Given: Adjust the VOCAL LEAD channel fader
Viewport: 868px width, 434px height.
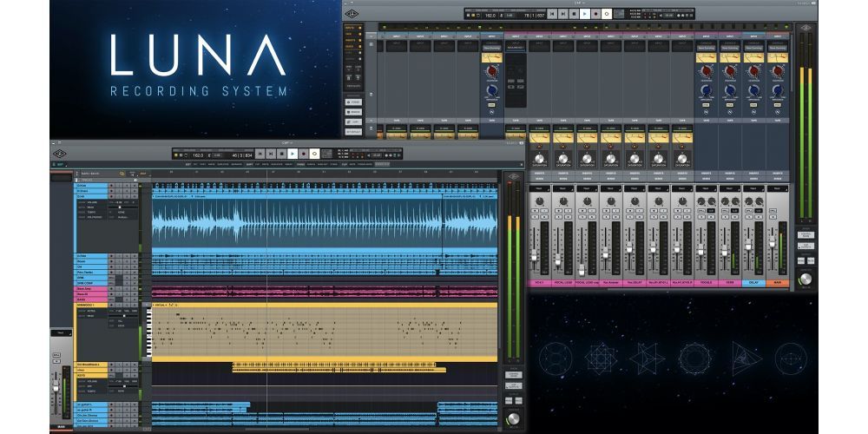Looking at the screenshot, I should tap(558, 260).
